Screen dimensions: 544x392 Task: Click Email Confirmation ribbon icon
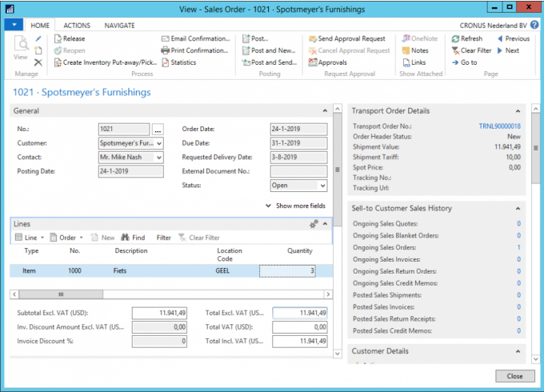165,38
